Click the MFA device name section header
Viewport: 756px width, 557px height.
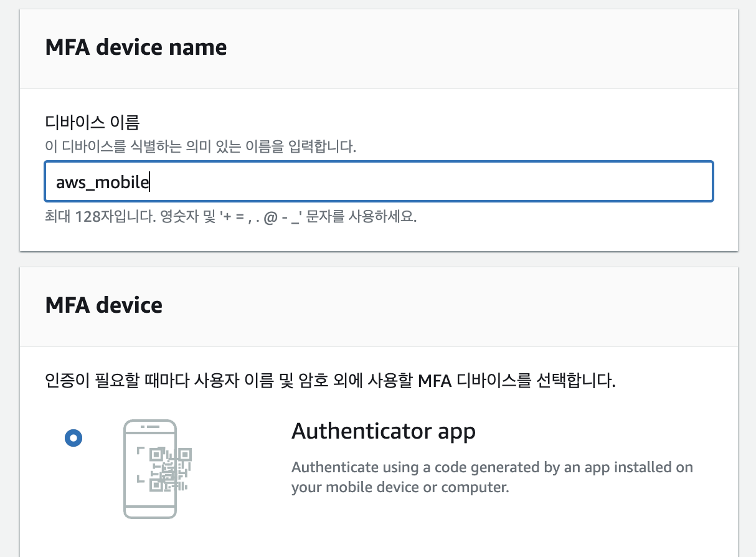(x=136, y=47)
